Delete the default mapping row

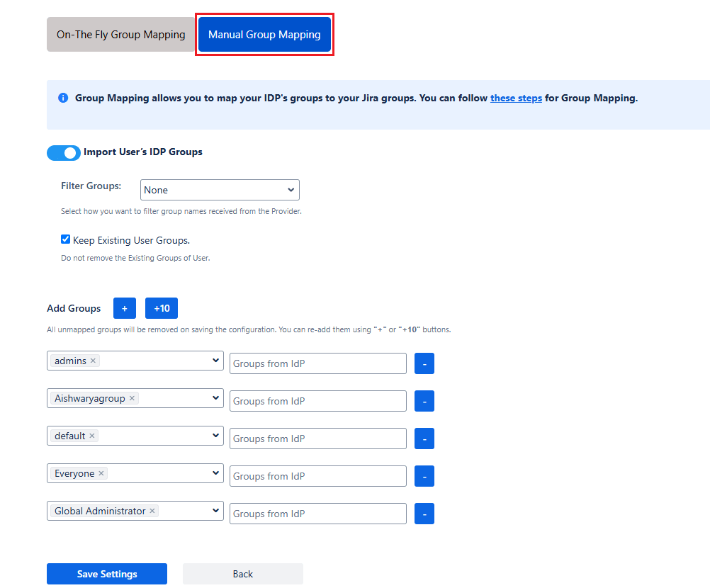coord(424,439)
